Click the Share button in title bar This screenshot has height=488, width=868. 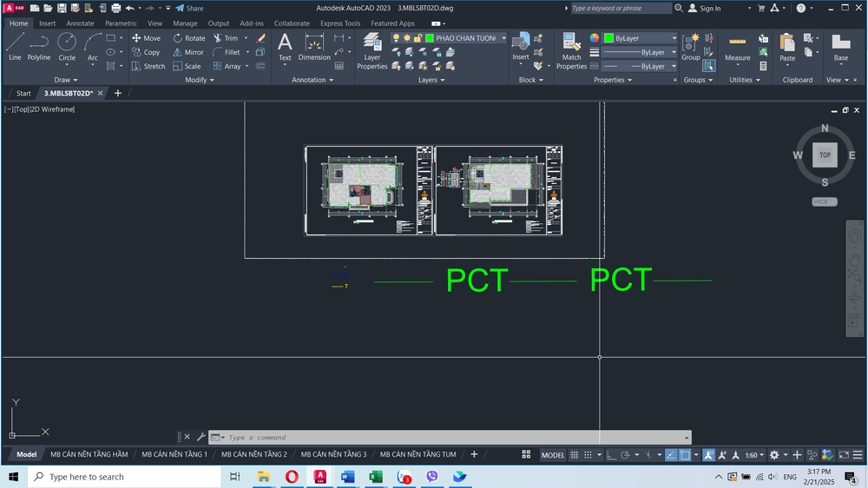click(189, 8)
